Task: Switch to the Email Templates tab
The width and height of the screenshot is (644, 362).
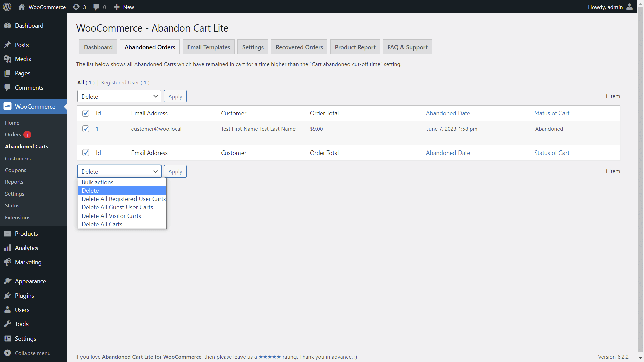Action: coord(209,47)
